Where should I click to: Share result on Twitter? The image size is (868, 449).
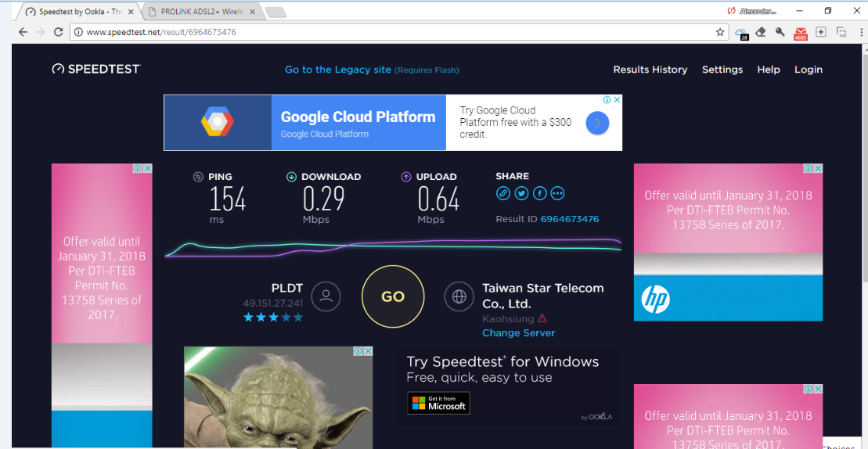point(521,193)
